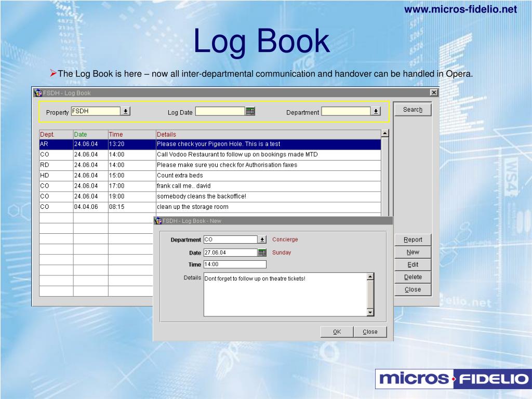Click the www.micros-fidelio.net link
Image resolution: width=532 pixels, height=399 pixels.
click(460, 9)
